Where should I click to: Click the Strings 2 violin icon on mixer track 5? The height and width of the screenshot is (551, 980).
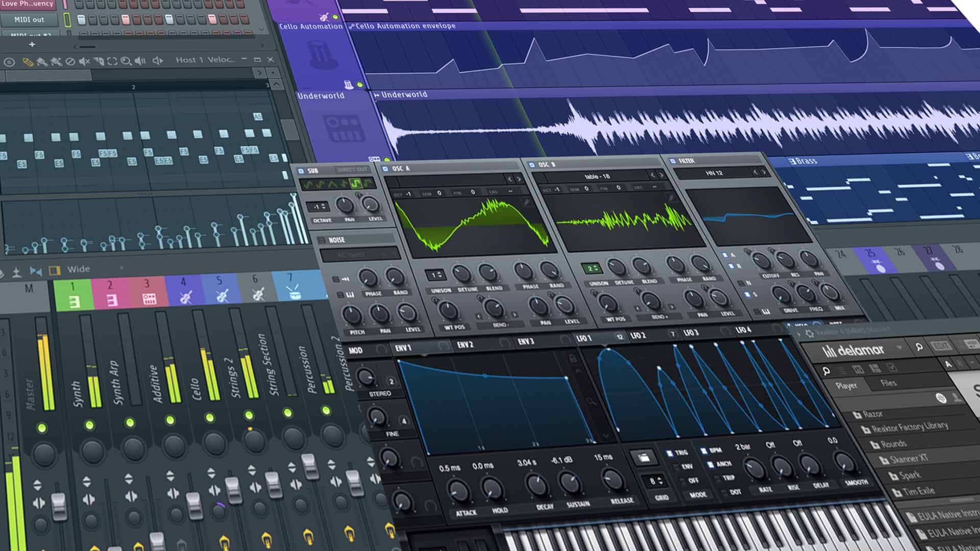221,295
